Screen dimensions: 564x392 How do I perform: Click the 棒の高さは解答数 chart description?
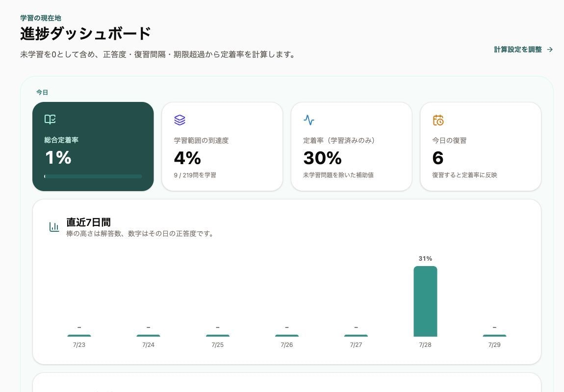point(141,234)
